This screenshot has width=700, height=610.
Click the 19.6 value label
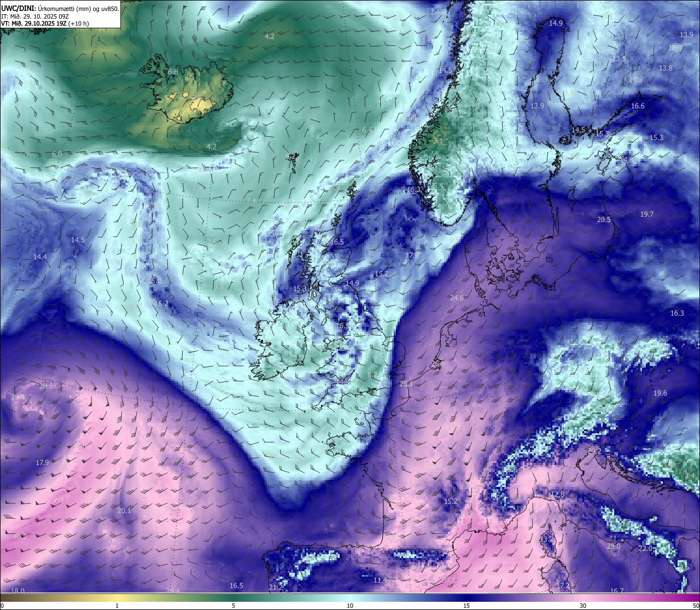[660, 393]
